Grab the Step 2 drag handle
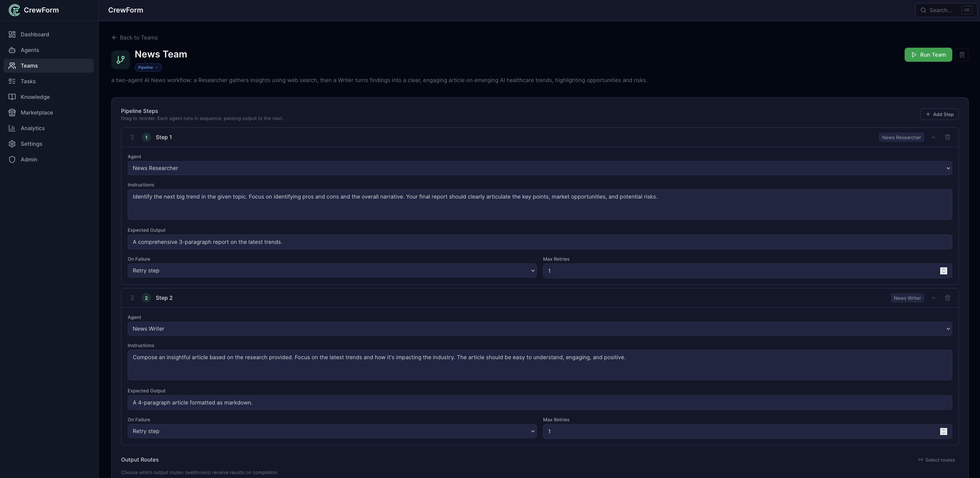 (x=132, y=298)
